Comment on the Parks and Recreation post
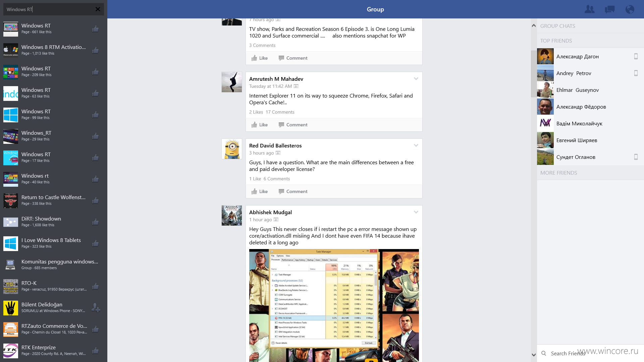This screenshot has height=362, width=644. [293, 58]
